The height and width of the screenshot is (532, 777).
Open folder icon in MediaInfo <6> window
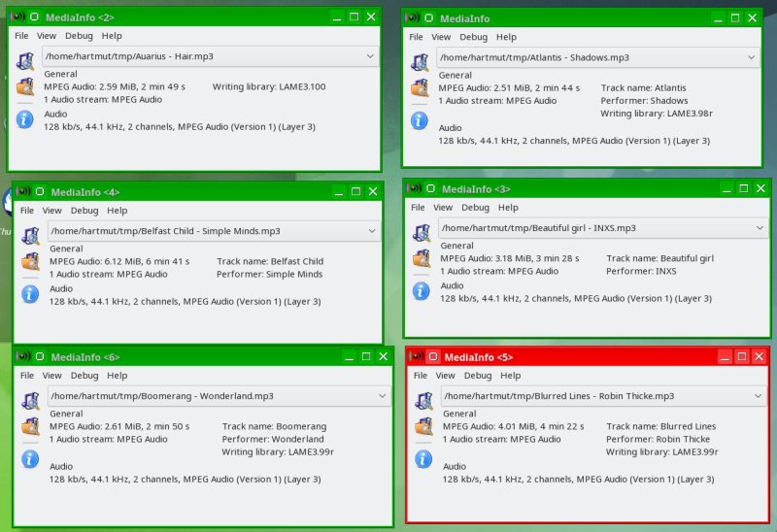30,426
